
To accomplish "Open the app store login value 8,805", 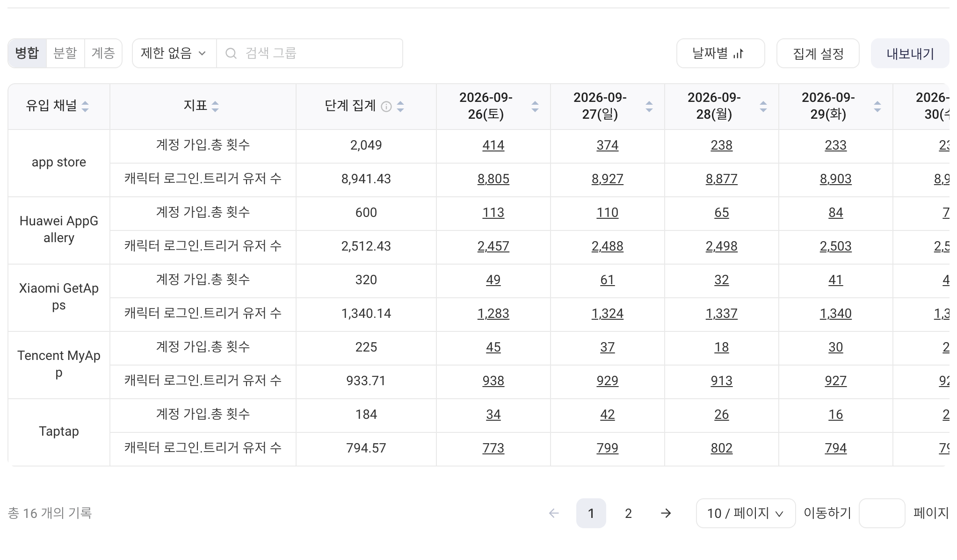I will point(493,179).
